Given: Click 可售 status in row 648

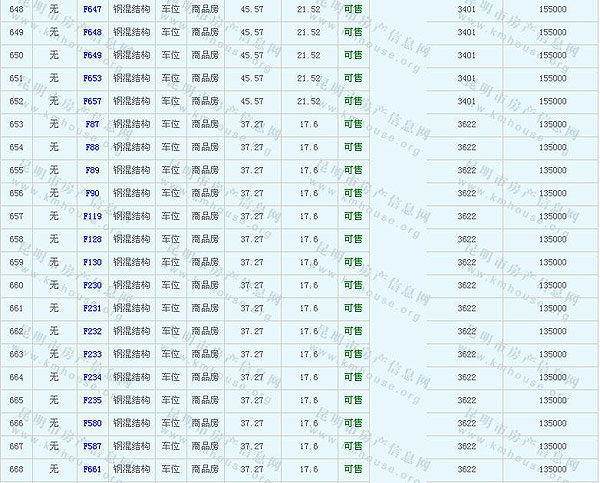Looking at the screenshot, I should click(353, 9).
